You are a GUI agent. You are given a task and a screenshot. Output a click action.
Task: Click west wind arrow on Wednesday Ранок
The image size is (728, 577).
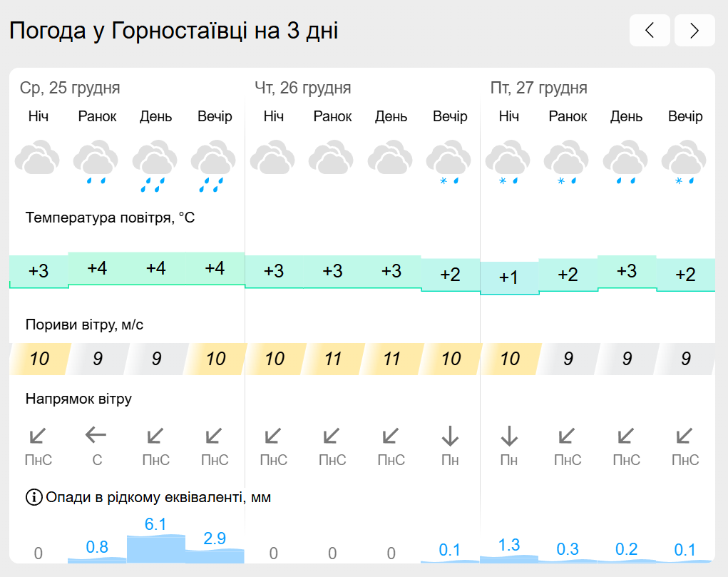pyautogui.click(x=96, y=435)
